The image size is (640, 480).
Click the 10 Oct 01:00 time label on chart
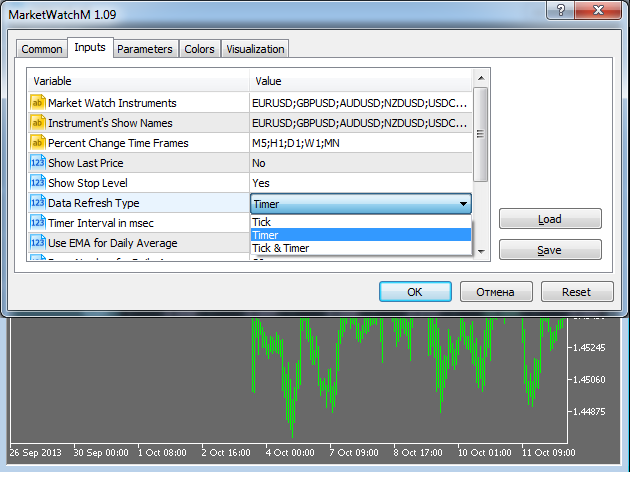[485, 453]
